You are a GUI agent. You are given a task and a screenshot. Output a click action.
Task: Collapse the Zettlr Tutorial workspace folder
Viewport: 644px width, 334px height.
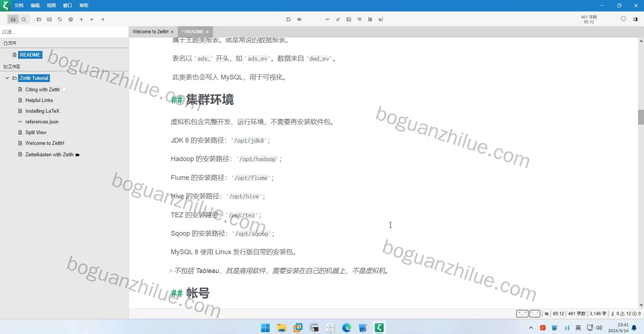7,78
